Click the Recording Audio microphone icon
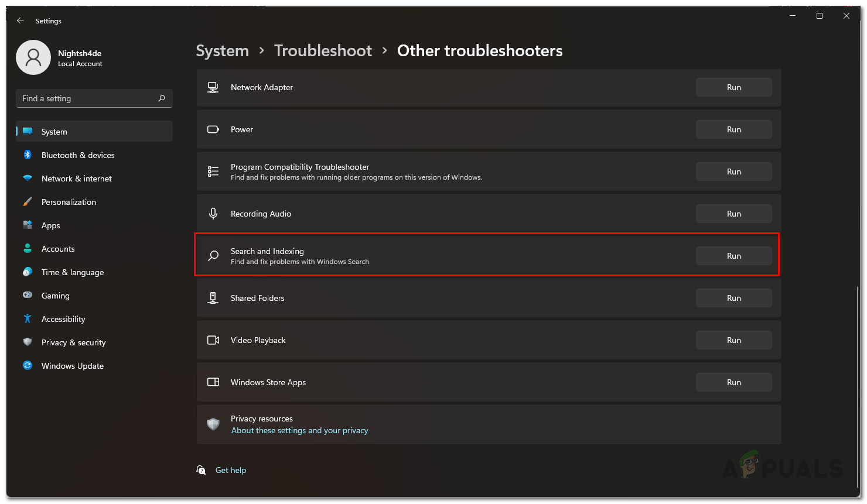867x504 pixels. point(213,214)
